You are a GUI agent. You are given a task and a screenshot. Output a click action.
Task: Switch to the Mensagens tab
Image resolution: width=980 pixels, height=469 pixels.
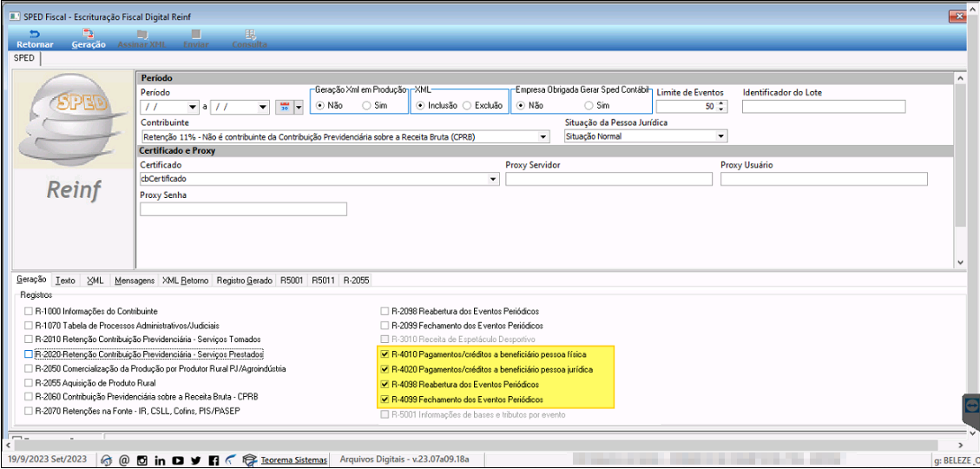click(135, 281)
